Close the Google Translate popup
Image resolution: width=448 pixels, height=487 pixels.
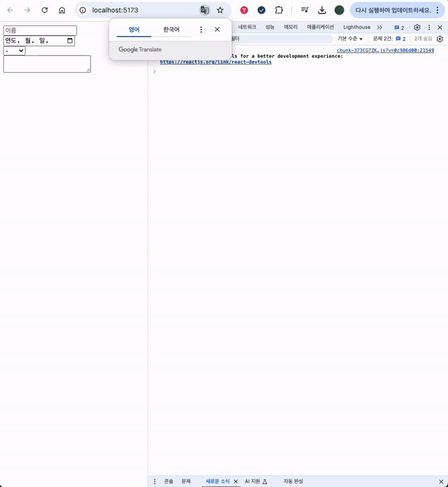217,30
